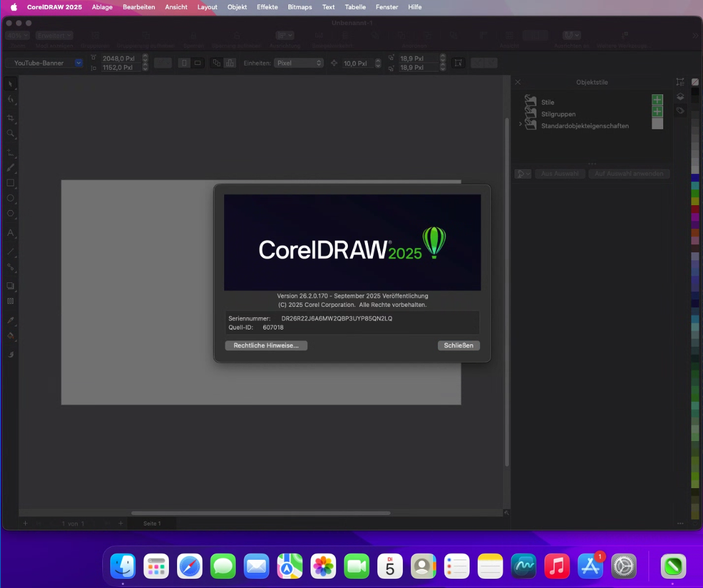Open the Bitmaps menu
Viewport: 703px width, 588px height.
(x=300, y=7)
